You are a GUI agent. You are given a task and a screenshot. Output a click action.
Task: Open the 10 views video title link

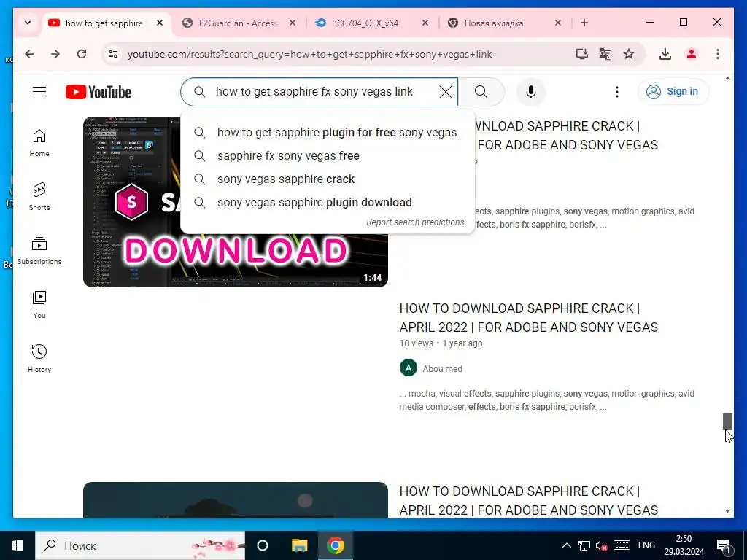point(528,318)
